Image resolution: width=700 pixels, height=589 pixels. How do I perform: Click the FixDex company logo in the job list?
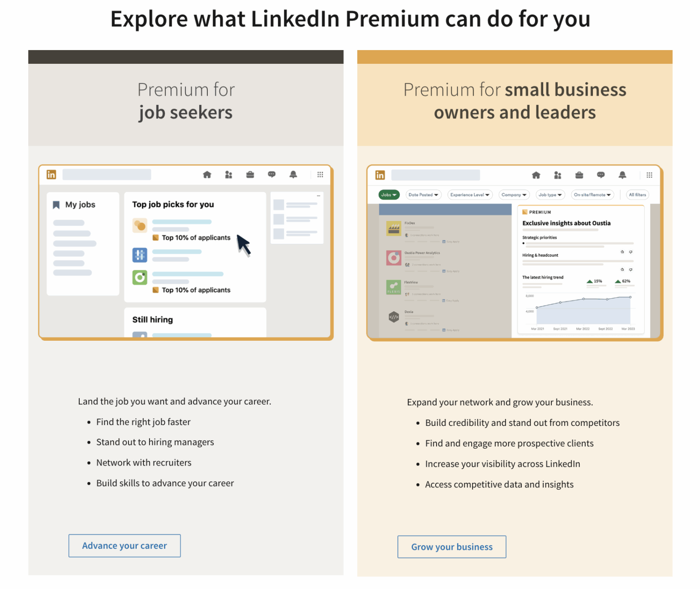[393, 228]
